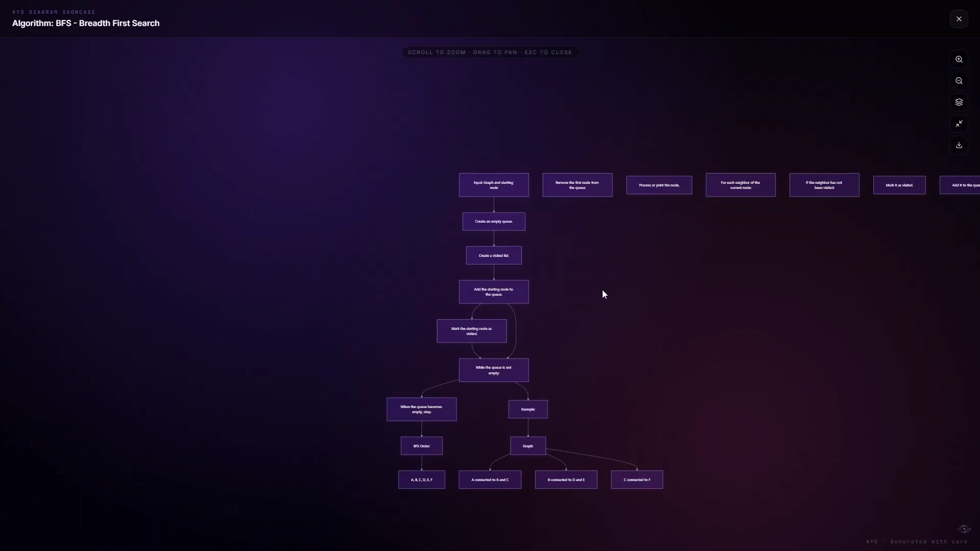The image size is (980, 551).
Task: Select 'Mark the starting node as visited' node
Action: click(x=472, y=331)
